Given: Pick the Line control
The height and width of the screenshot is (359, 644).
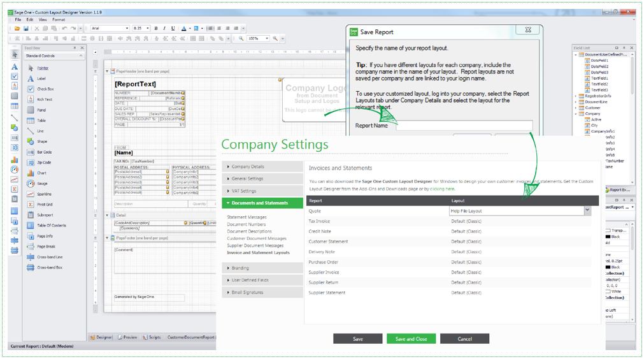Looking at the screenshot, I should pyautogui.click(x=36, y=131).
